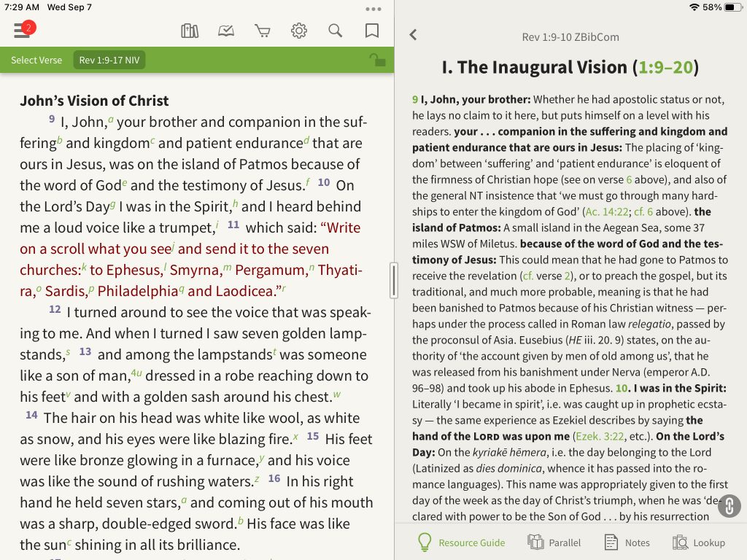Follow the 'cf. 6' link in commentary

click(643, 212)
